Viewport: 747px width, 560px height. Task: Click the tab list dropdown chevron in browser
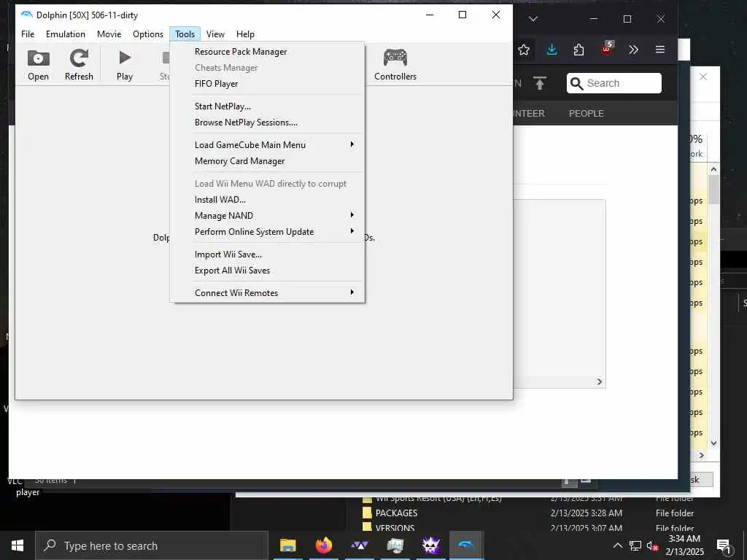[533, 19]
